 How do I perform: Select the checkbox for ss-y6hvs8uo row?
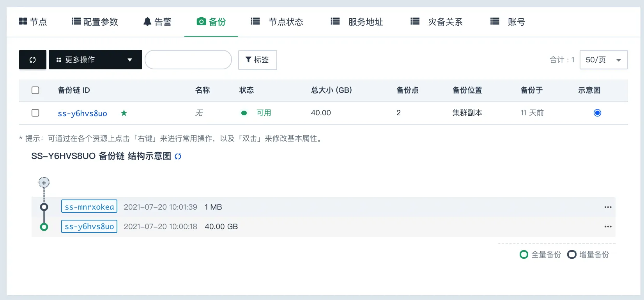[x=35, y=113]
